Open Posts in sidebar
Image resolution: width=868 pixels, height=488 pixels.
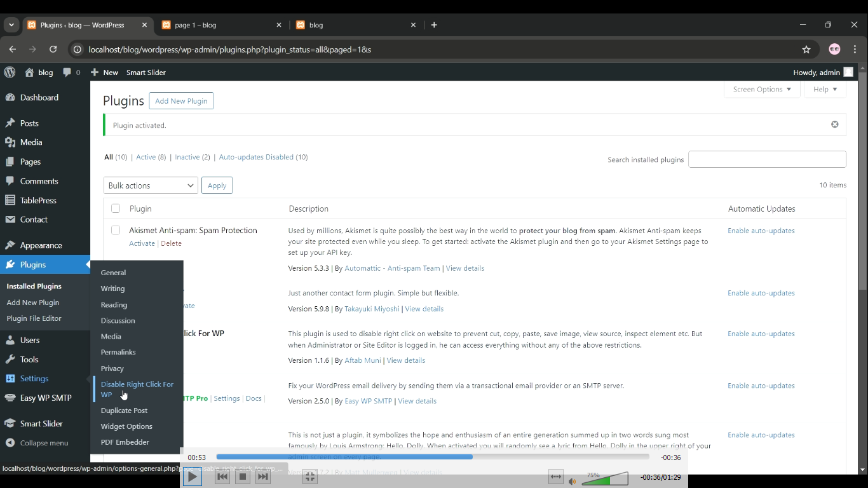(x=29, y=123)
